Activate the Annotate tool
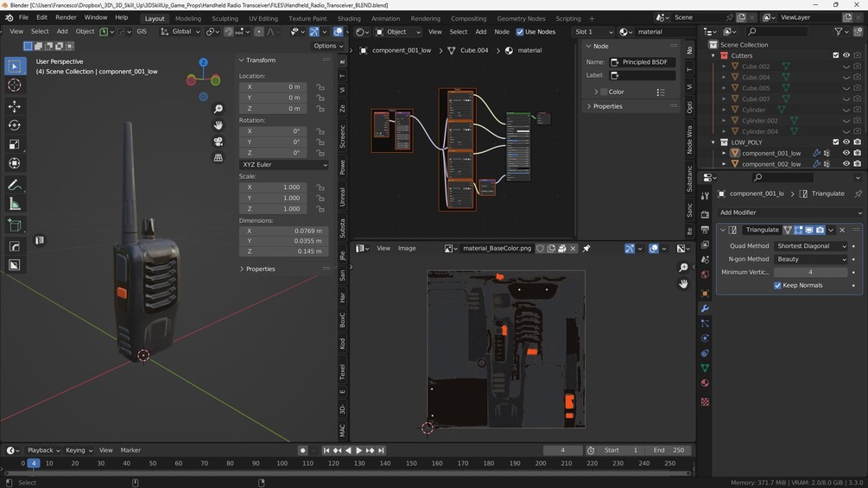 tap(15, 186)
